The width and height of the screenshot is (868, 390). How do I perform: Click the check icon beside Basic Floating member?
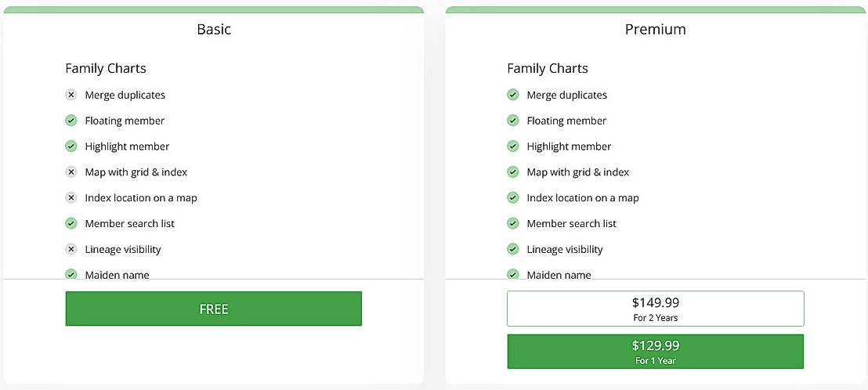71,121
